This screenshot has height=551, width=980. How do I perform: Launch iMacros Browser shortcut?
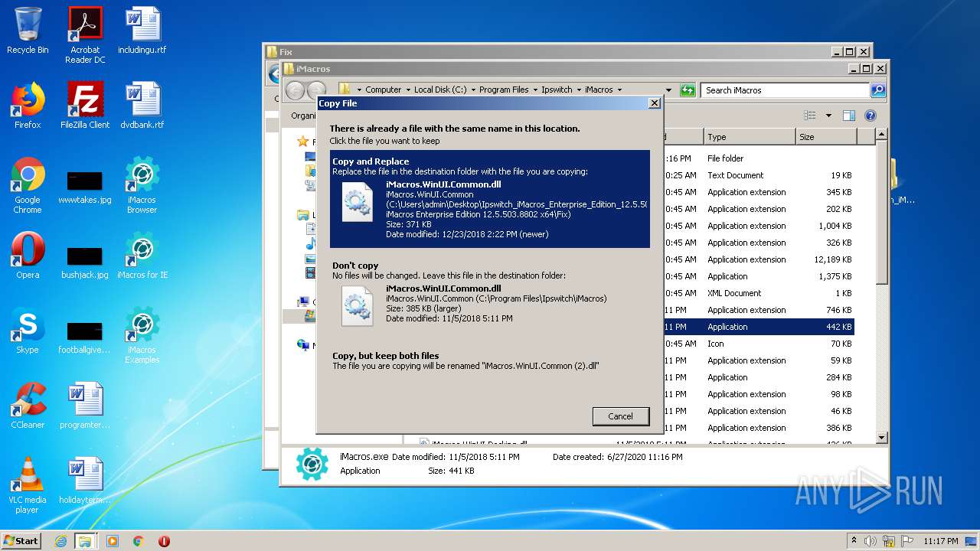click(142, 185)
